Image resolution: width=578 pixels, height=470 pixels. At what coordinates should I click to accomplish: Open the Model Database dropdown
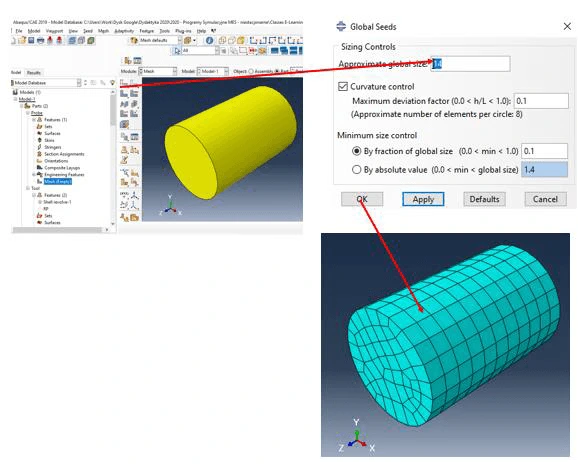coord(46,83)
